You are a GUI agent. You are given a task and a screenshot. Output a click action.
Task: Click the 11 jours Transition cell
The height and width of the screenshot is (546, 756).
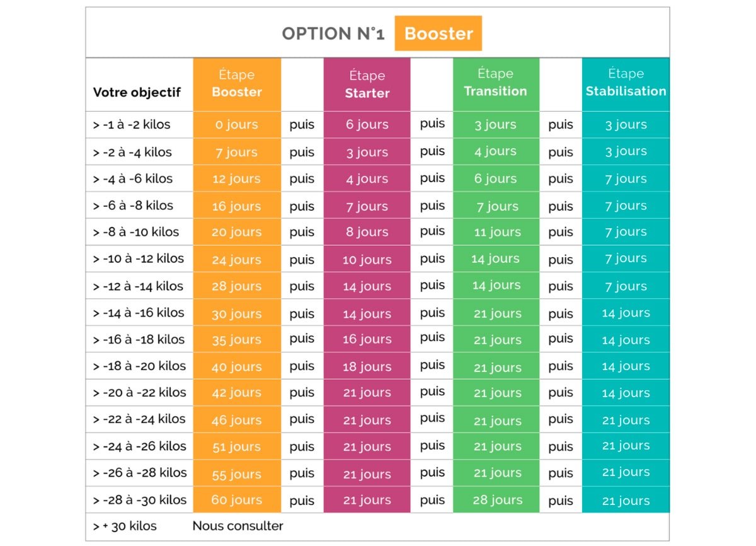click(497, 232)
